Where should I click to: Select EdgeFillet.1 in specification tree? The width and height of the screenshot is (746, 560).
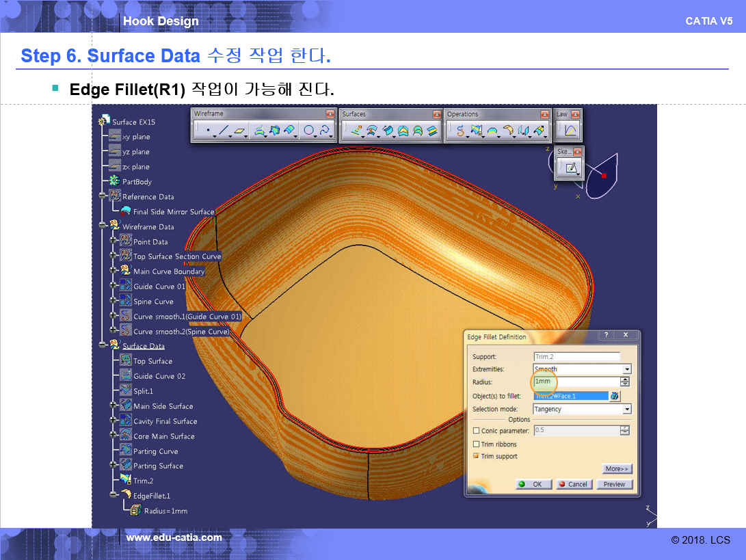(x=151, y=496)
